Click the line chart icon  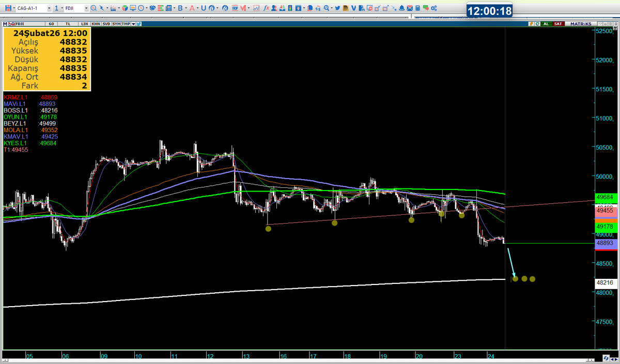point(256,8)
